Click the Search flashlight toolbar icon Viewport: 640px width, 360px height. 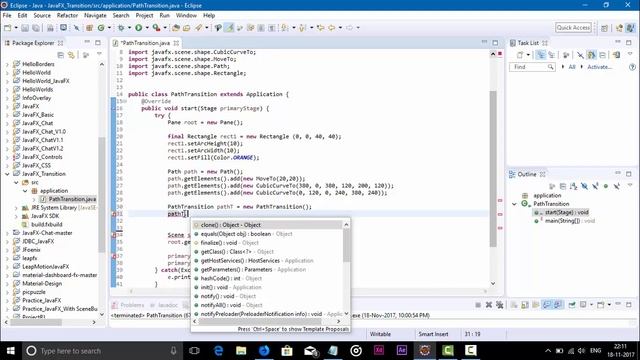[x=198, y=28]
